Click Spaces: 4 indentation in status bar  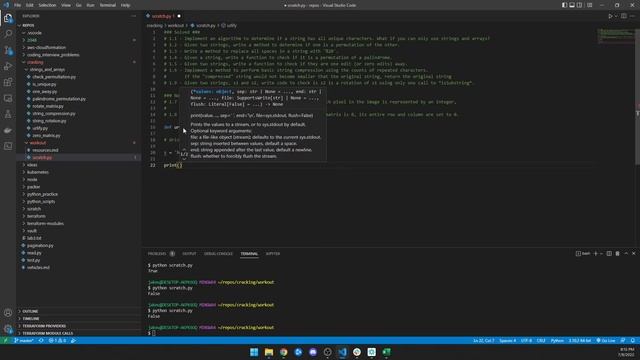click(x=507, y=340)
